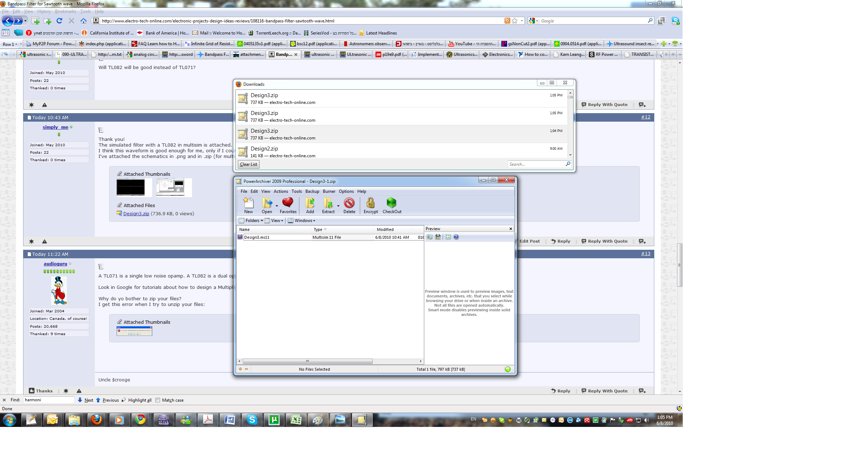Image resolution: width=868 pixels, height=460 pixels.
Task: Click the Windows Start orb
Action: pyautogui.click(x=10, y=420)
